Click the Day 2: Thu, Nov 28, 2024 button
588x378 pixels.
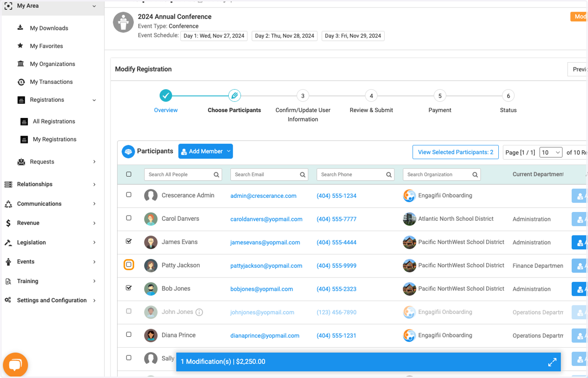(285, 36)
